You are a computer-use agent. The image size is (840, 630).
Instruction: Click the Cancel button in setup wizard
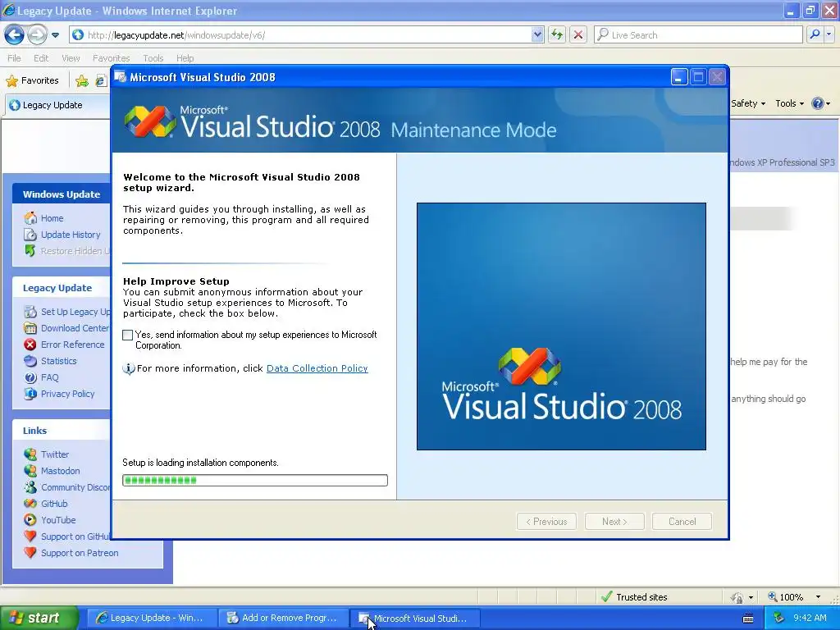point(682,522)
